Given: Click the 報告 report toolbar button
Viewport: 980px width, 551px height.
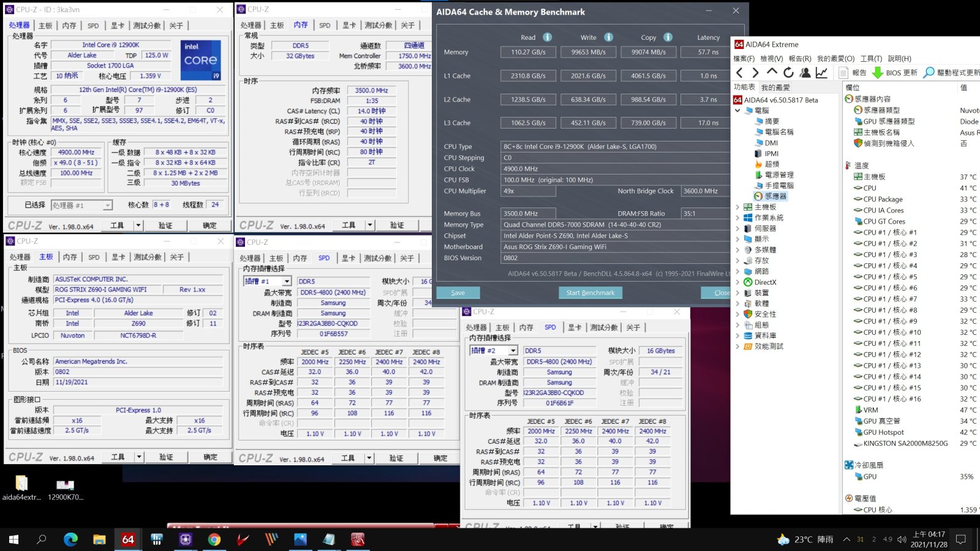Looking at the screenshot, I should [853, 73].
